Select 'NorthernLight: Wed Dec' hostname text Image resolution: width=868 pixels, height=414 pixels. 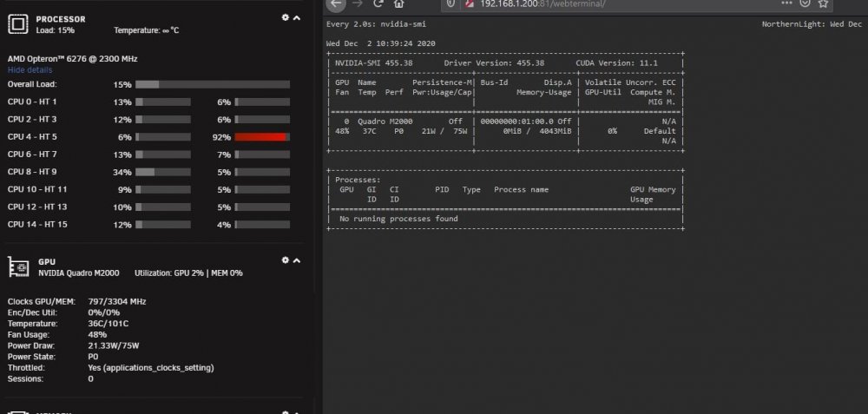pos(812,24)
